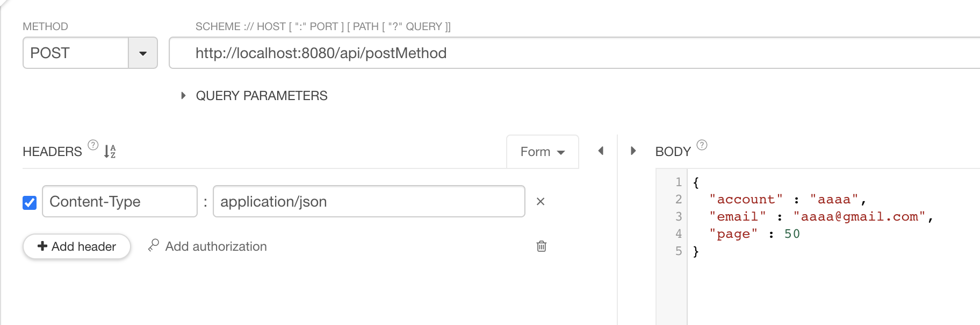Image resolution: width=980 pixels, height=325 pixels.
Task: Click line number 3 in the body gutter
Action: click(x=679, y=216)
